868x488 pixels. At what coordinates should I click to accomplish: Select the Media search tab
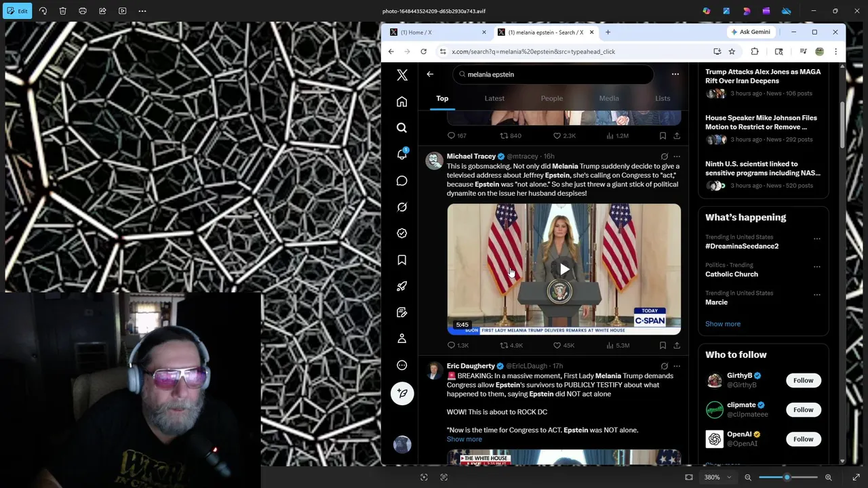click(609, 98)
